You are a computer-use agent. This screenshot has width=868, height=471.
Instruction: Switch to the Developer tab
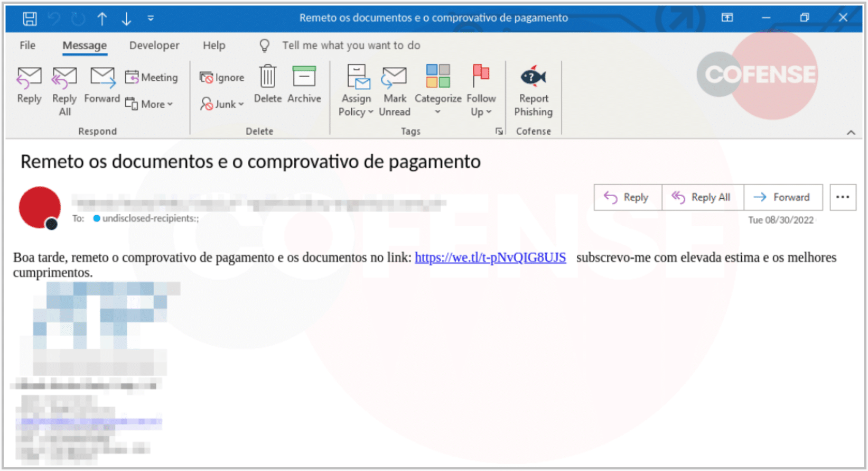coord(154,45)
